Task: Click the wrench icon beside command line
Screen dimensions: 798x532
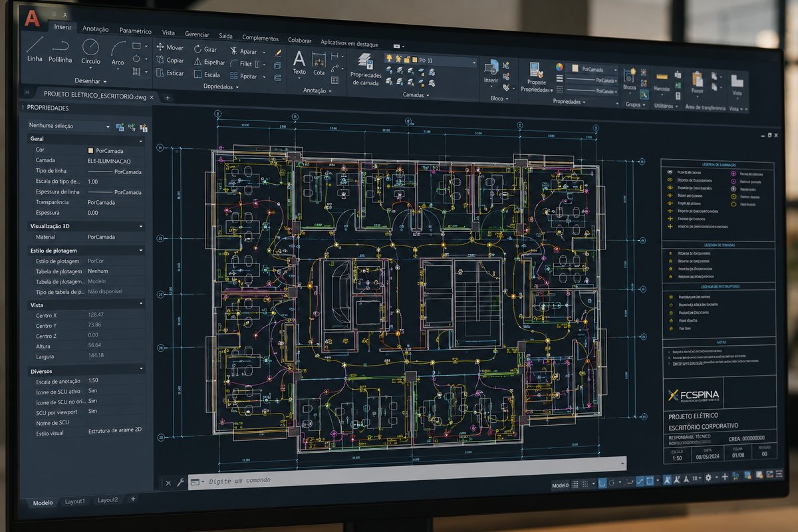Action: (180, 483)
